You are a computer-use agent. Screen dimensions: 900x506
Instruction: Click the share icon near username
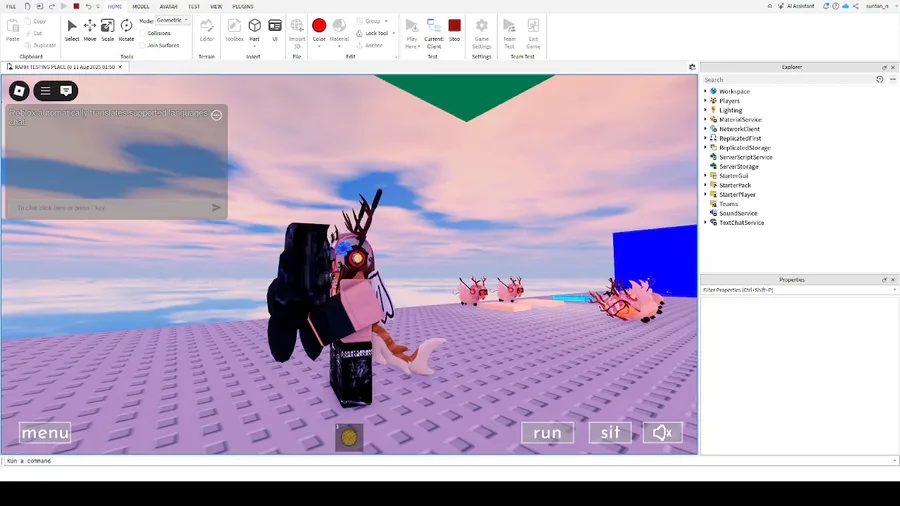(x=855, y=6)
